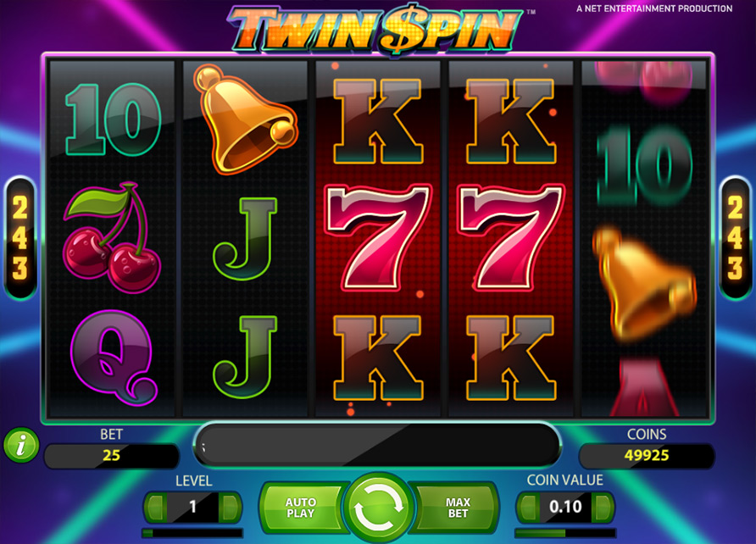756x544 pixels.
Task: Increase the bet Level
Action: (230, 507)
